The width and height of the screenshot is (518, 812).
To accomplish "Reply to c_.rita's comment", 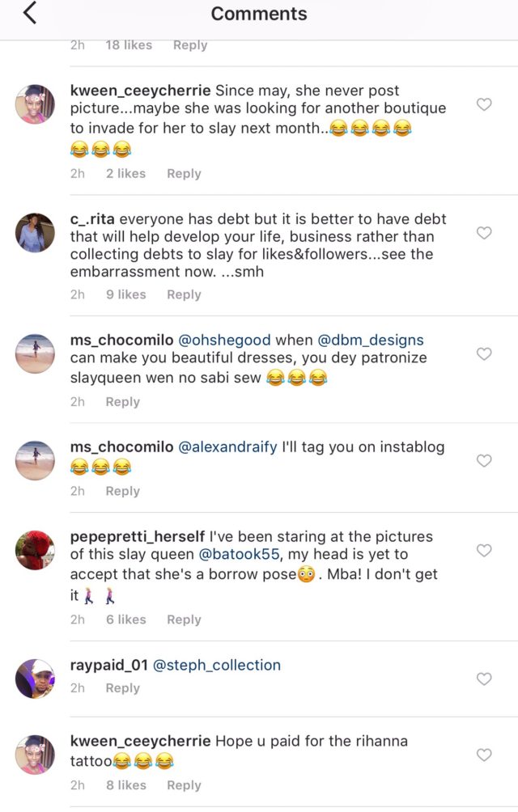I will click(x=184, y=294).
